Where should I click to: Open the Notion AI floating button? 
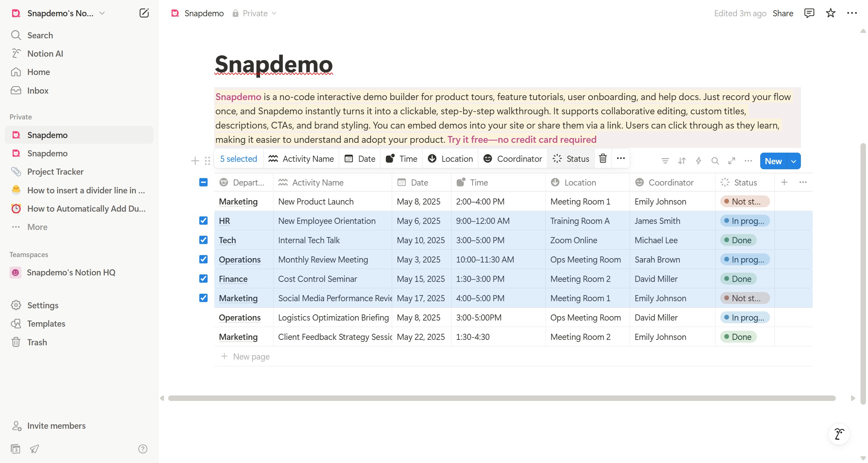tap(839, 434)
